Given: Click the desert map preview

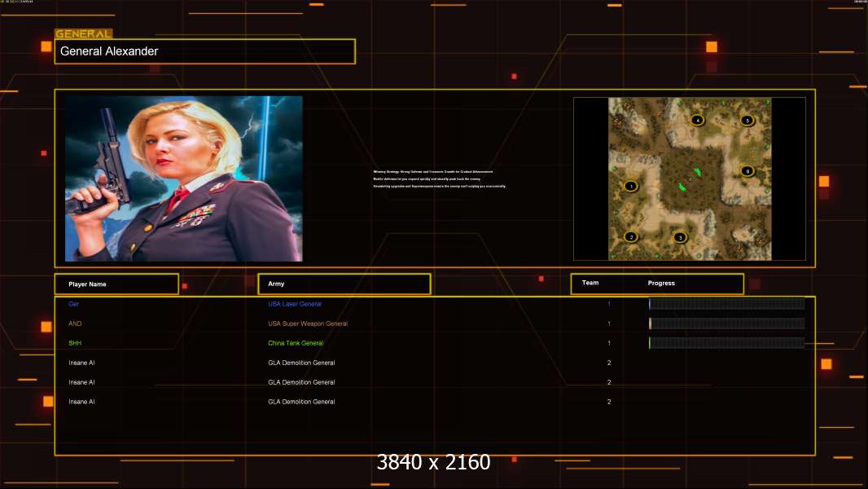Looking at the screenshot, I should 690,178.
